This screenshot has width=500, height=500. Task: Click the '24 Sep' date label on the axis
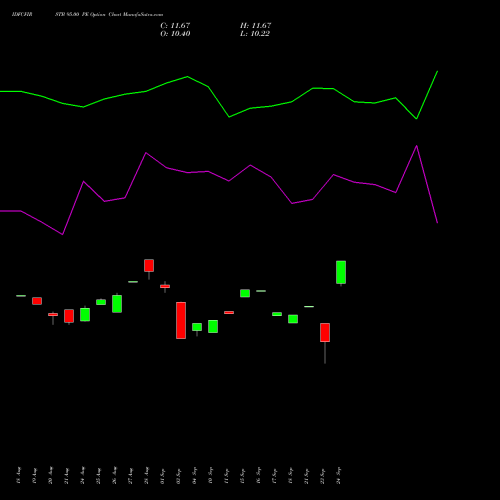coord(339,476)
